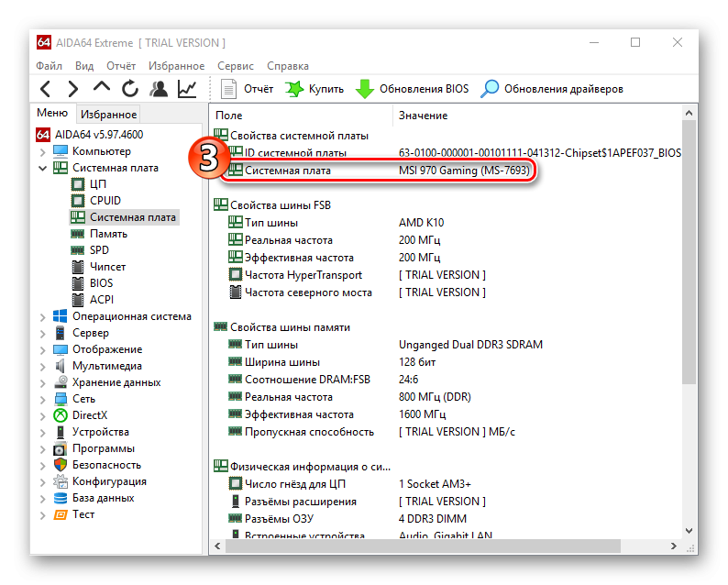728x585 pixels.
Task: Click the Отчёт report toolbar button
Action: (x=248, y=89)
